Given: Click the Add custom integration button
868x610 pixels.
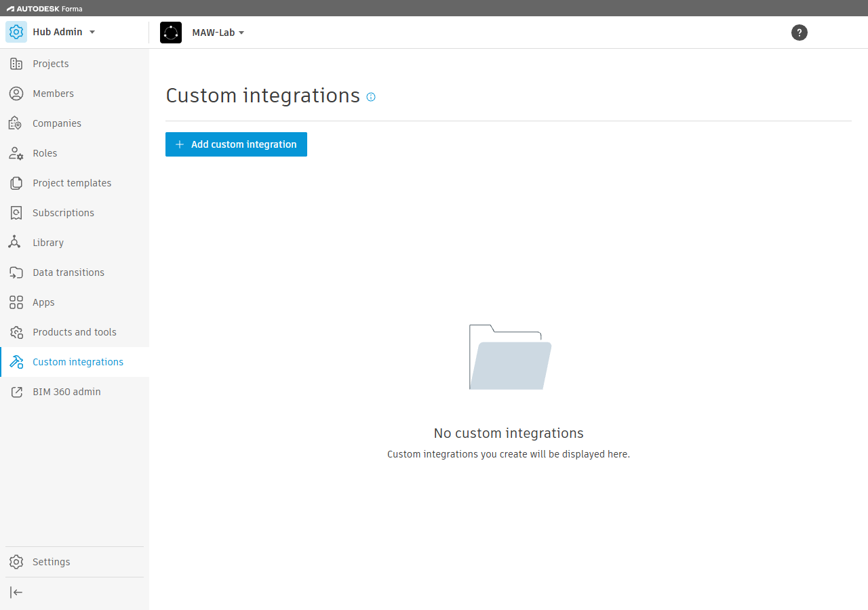Looking at the screenshot, I should (x=236, y=144).
